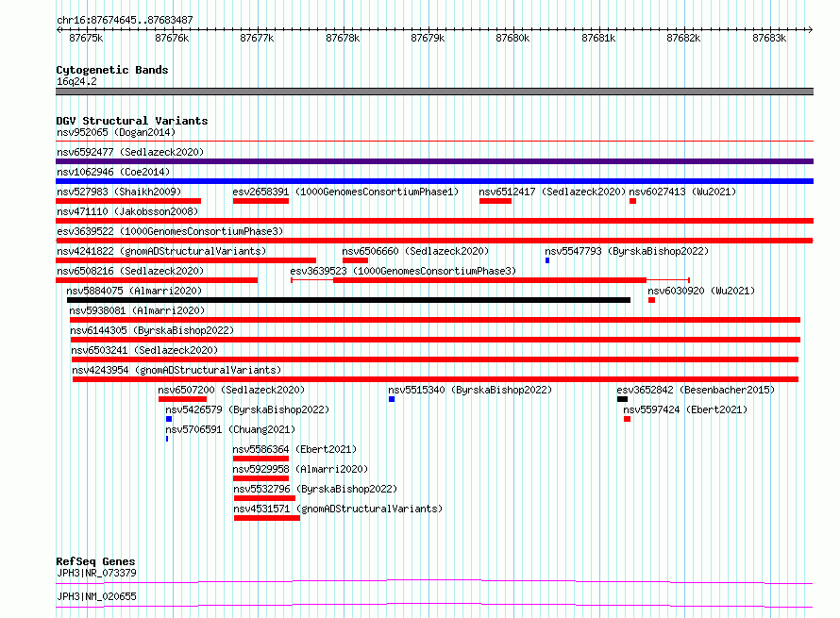The height and width of the screenshot is (618, 840).
Task: Click the small blue nsv5547793 marker
Action: click(x=547, y=260)
